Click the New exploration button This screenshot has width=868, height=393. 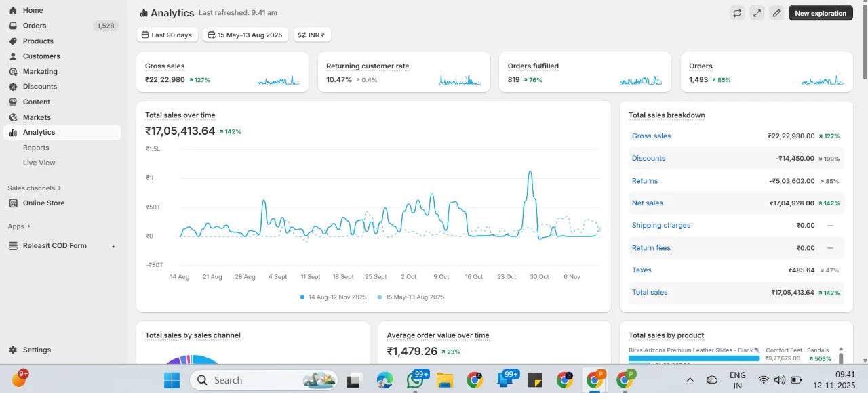(x=820, y=13)
